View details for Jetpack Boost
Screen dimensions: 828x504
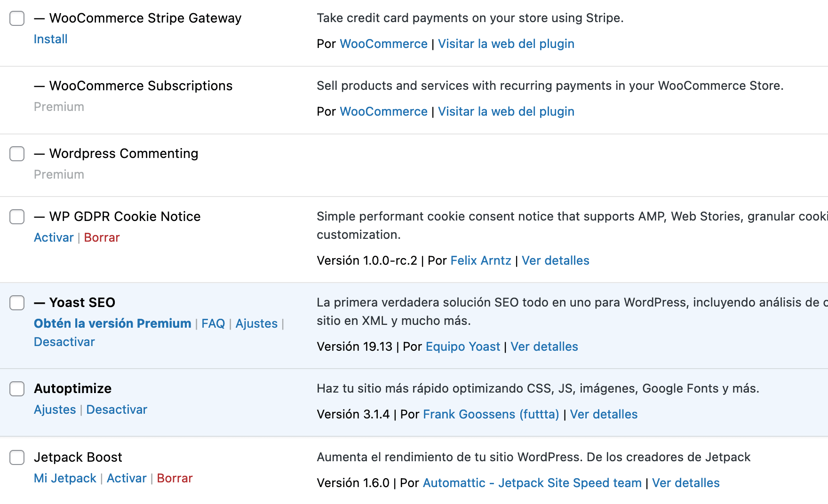(686, 483)
